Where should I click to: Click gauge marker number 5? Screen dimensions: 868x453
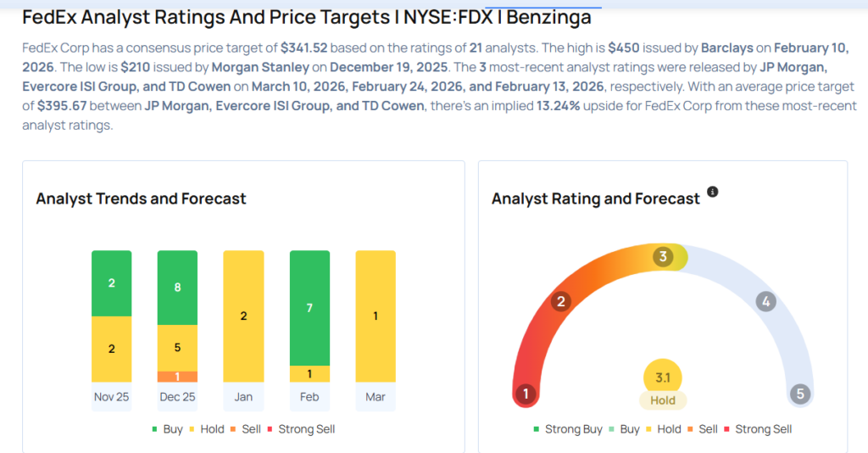[x=798, y=394]
